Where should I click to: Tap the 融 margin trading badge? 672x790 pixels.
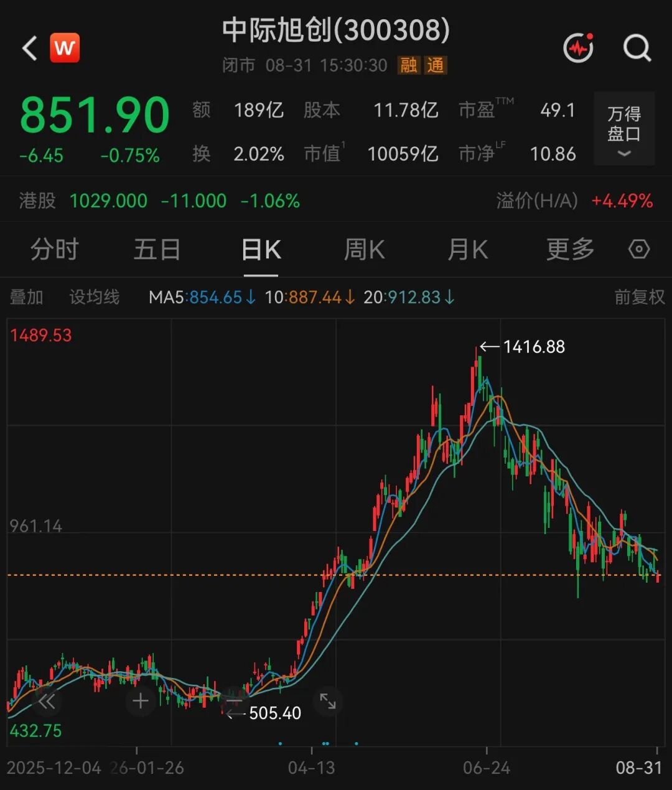(x=409, y=65)
